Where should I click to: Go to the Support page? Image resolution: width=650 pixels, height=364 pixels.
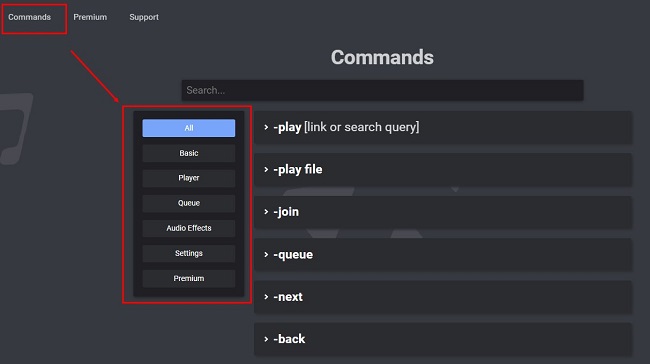click(x=144, y=17)
